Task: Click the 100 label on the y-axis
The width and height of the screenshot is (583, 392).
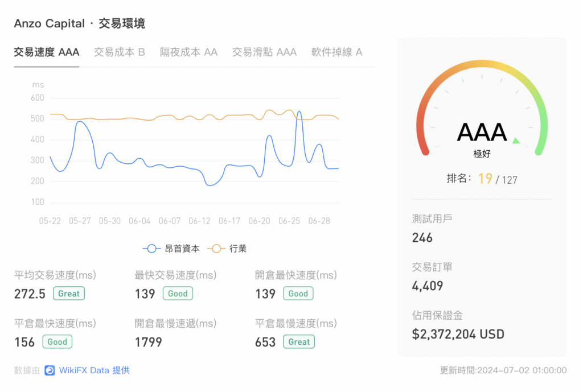Action: (x=38, y=202)
